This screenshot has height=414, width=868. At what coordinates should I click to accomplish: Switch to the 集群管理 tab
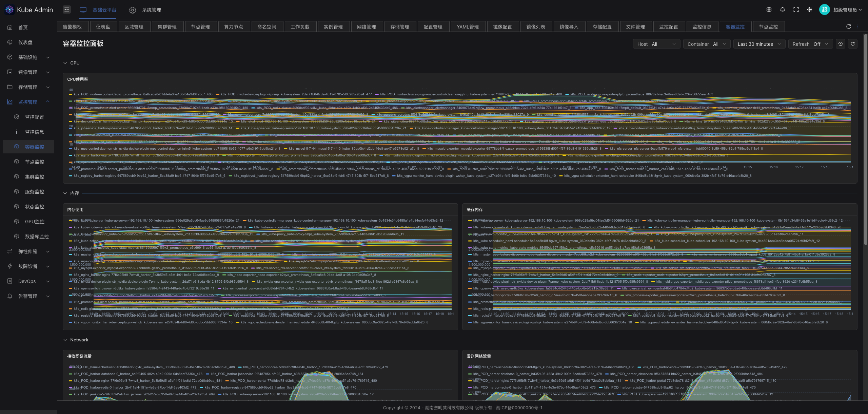pyautogui.click(x=167, y=27)
